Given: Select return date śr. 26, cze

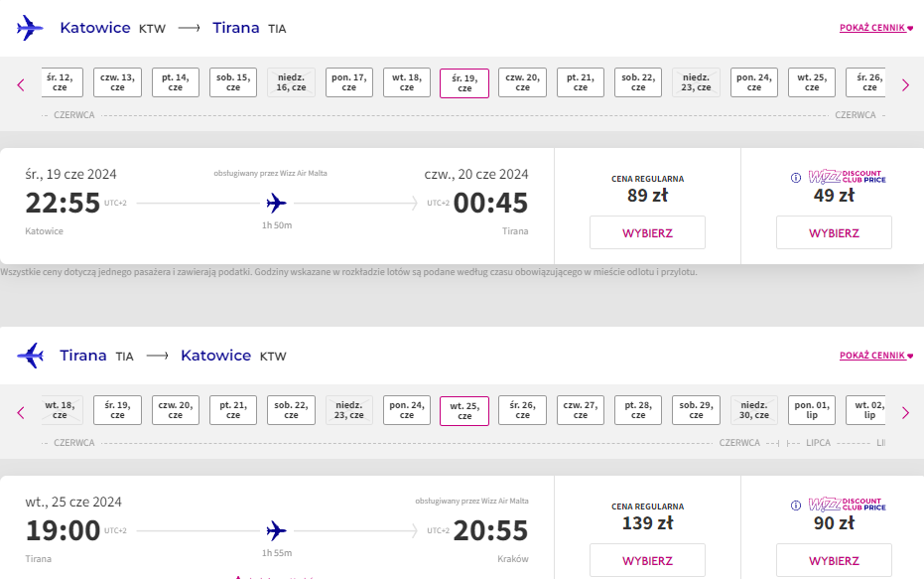Looking at the screenshot, I should pyautogui.click(x=522, y=410).
